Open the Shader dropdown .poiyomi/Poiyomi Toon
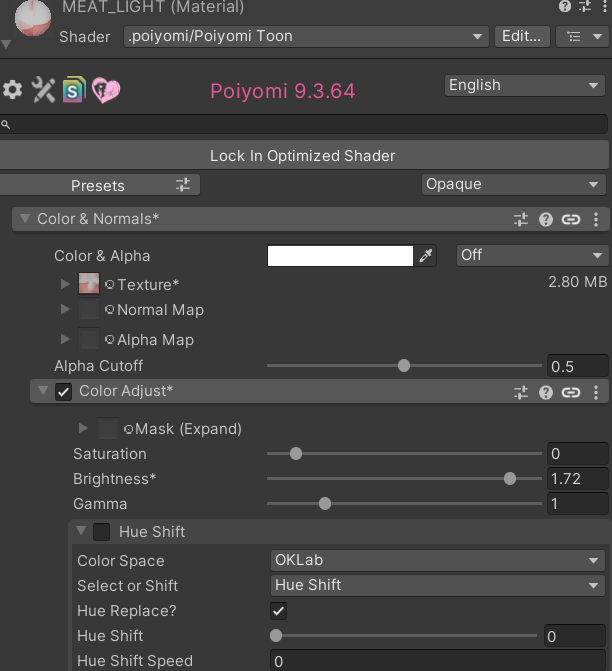 tap(306, 36)
